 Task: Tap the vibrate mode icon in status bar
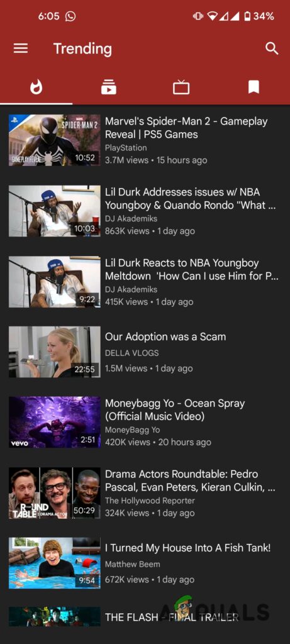pyautogui.click(x=198, y=16)
